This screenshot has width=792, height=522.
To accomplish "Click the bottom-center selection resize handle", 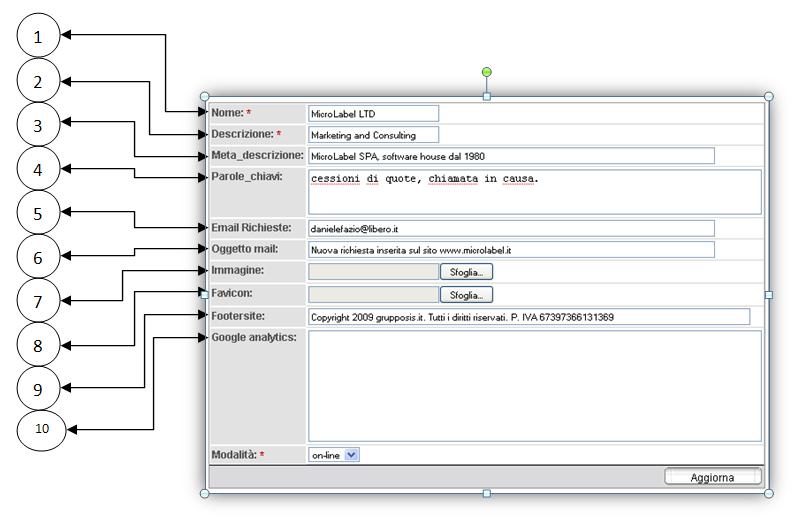I will [x=486, y=493].
